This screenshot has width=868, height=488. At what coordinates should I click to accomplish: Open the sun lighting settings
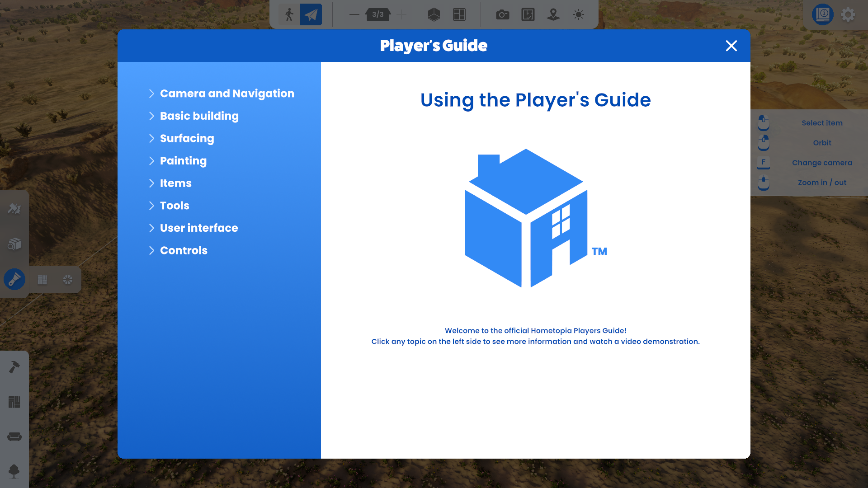pyautogui.click(x=579, y=14)
